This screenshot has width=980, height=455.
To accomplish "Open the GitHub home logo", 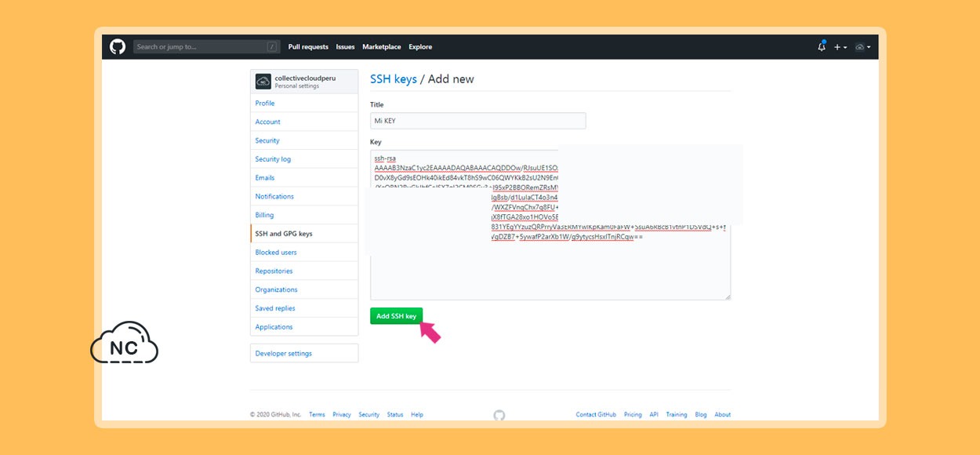I will click(x=118, y=47).
